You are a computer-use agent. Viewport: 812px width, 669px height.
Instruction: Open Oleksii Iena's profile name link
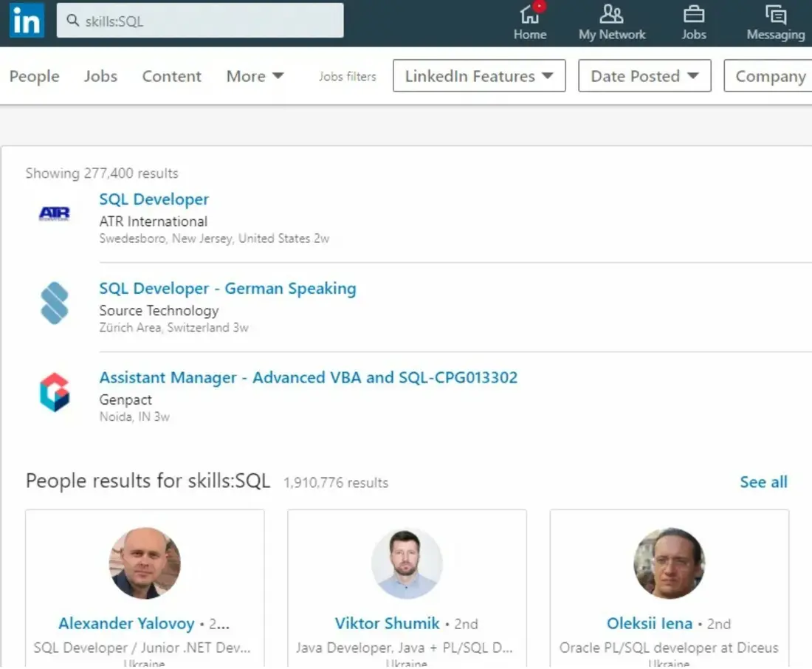[x=650, y=623]
